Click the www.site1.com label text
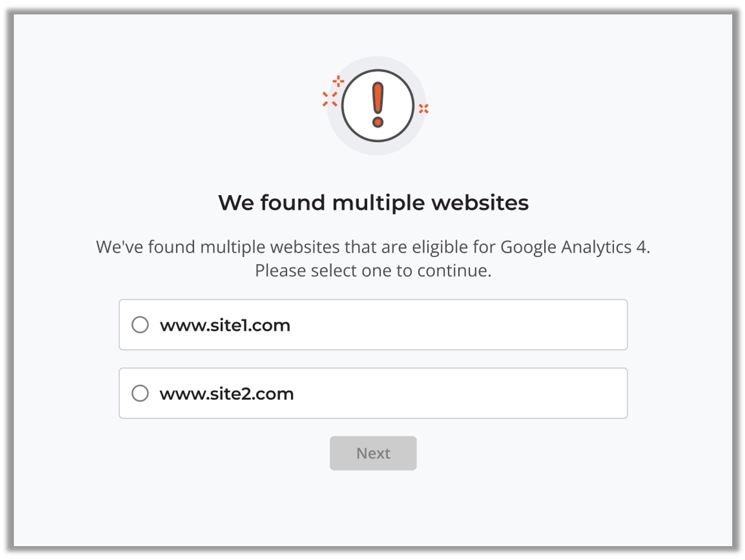Image resolution: width=745 pixels, height=560 pixels. 225,325
